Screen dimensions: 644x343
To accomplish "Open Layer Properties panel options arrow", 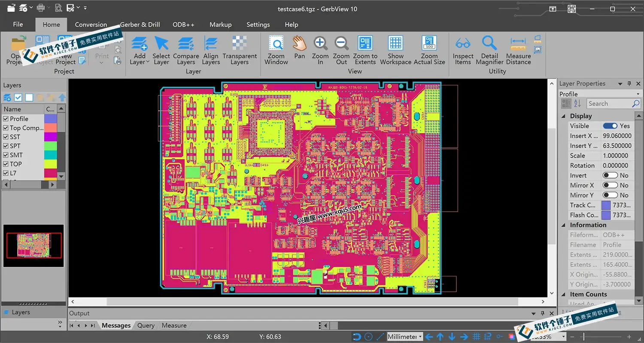I will tap(620, 84).
